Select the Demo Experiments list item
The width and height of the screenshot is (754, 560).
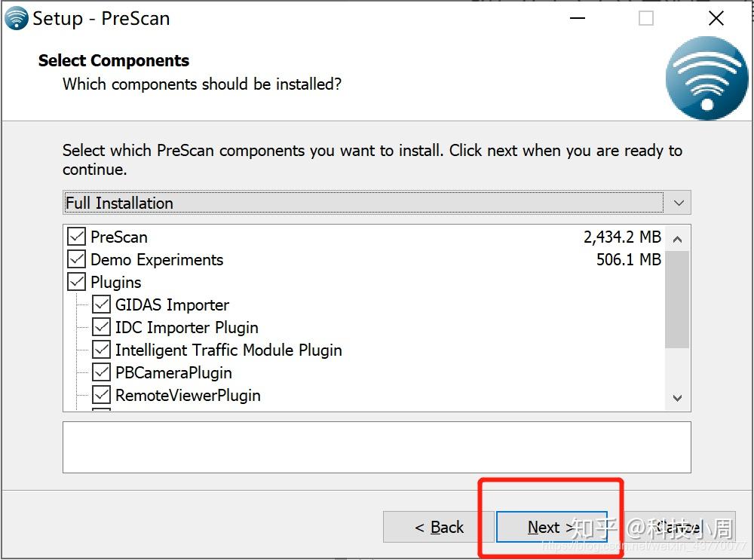(157, 260)
